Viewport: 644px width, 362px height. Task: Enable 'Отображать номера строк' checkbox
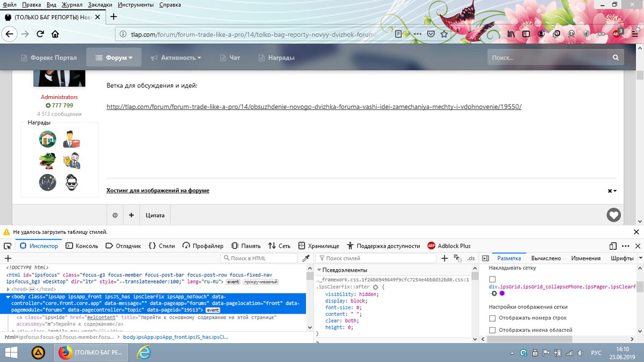click(x=492, y=318)
